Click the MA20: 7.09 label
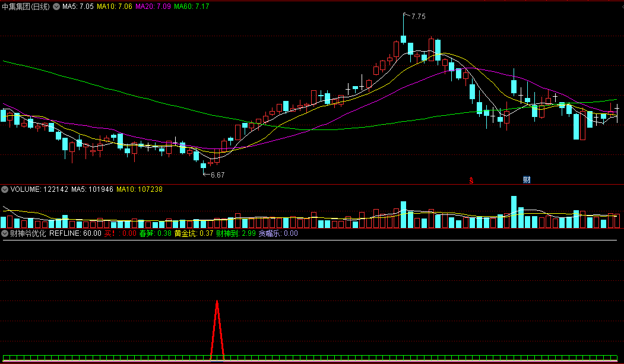 pyautogui.click(x=153, y=7)
